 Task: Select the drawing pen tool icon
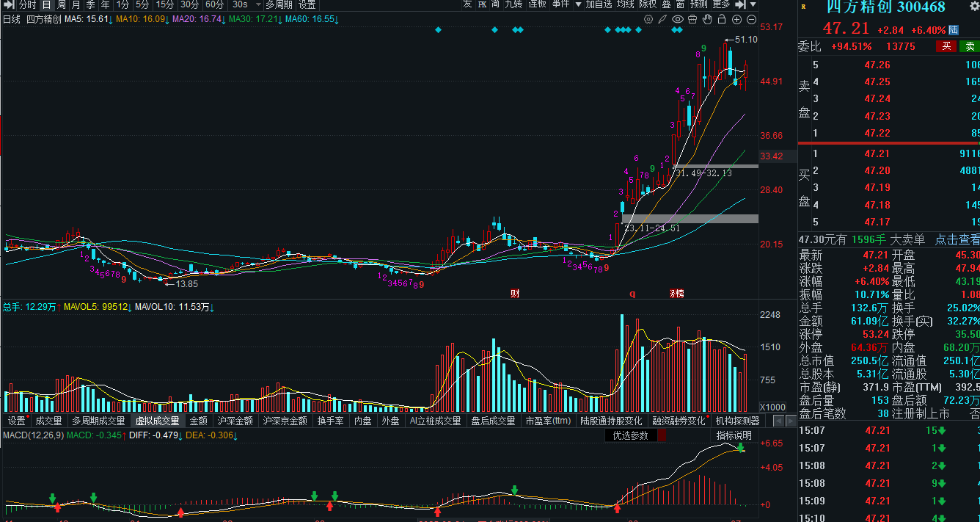click(x=663, y=19)
